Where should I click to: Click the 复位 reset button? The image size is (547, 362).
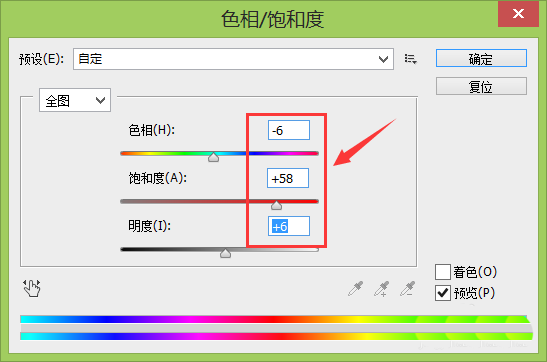tap(481, 86)
